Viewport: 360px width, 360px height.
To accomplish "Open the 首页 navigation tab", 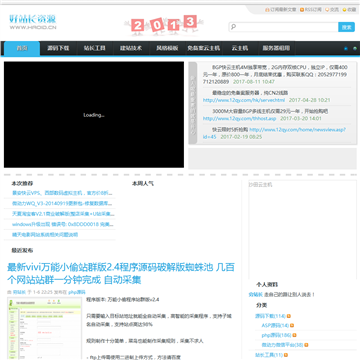I will (22, 48).
